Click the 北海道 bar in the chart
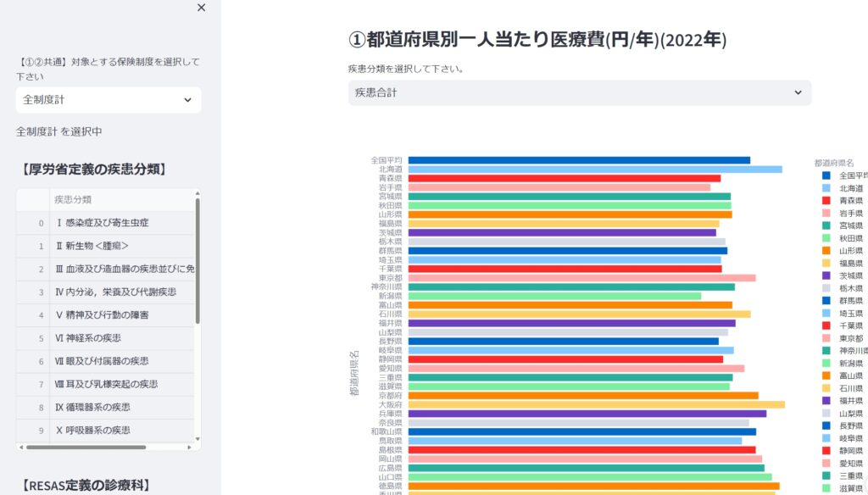The width and height of the screenshot is (868, 495). pos(595,170)
